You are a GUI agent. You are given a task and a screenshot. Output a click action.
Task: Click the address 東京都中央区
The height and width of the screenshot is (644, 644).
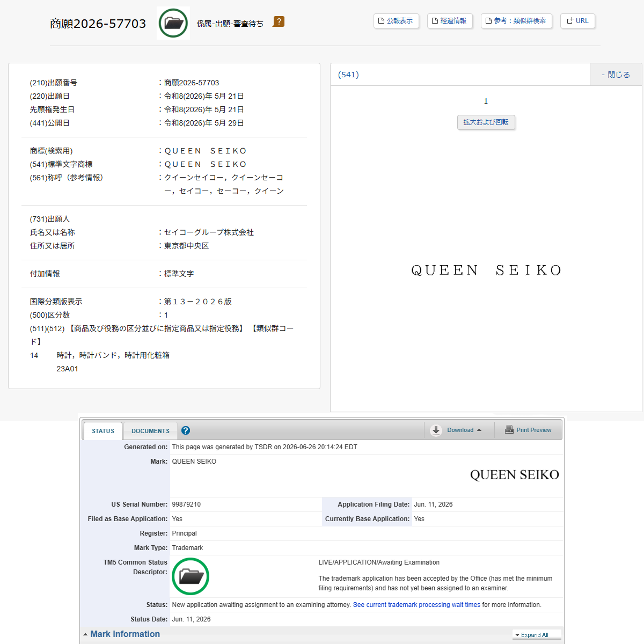pos(186,246)
